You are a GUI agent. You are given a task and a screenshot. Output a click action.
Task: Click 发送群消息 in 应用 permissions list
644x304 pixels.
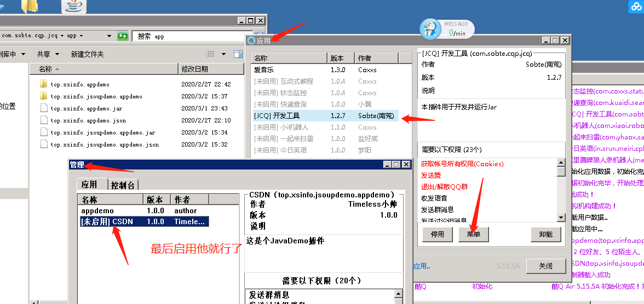pos(438,209)
